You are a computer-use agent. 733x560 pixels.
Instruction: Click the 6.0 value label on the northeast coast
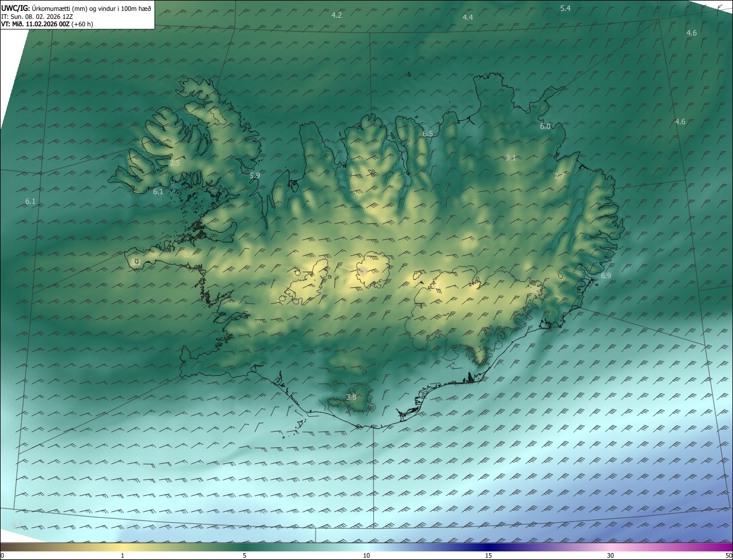(x=545, y=126)
